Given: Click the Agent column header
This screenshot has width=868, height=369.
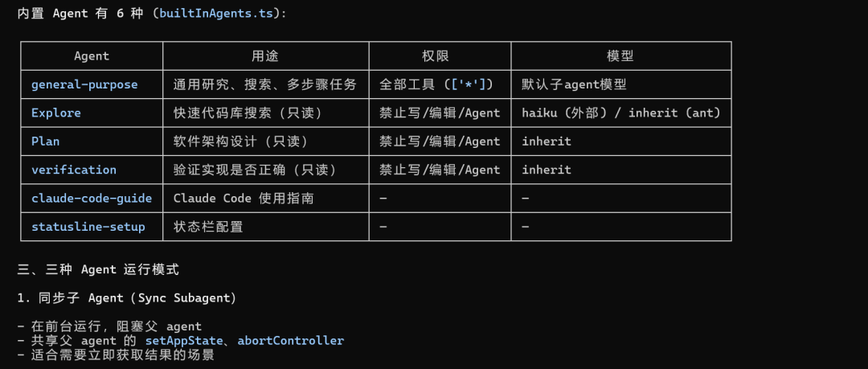Looking at the screenshot, I should (x=92, y=56).
